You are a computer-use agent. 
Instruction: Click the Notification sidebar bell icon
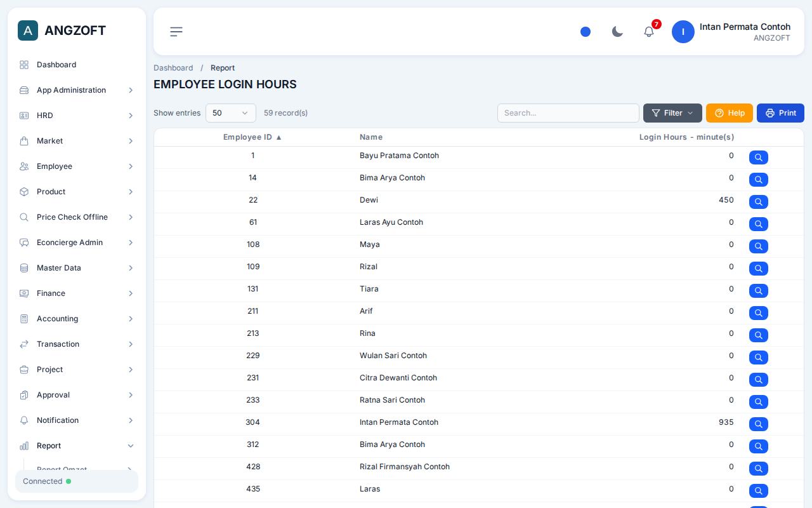click(x=24, y=420)
